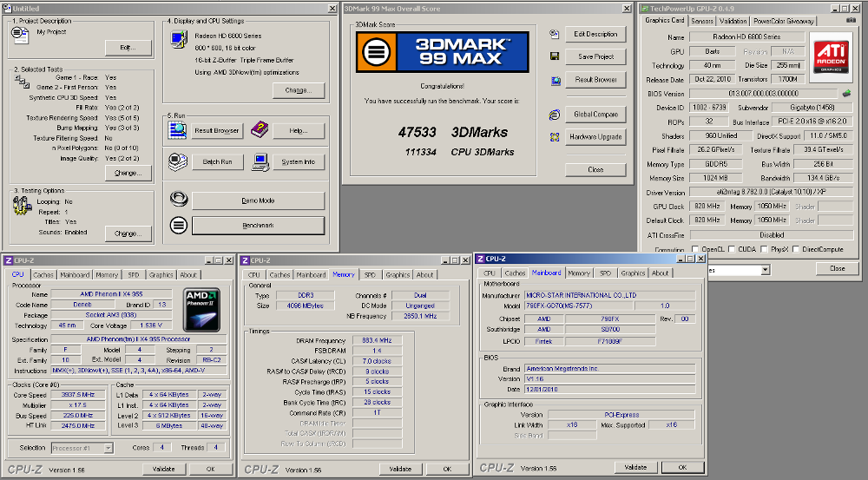Viewport: 868px width, 480px height.
Task: Open SPD tab in the Memory CPU-Z window
Action: click(370, 274)
